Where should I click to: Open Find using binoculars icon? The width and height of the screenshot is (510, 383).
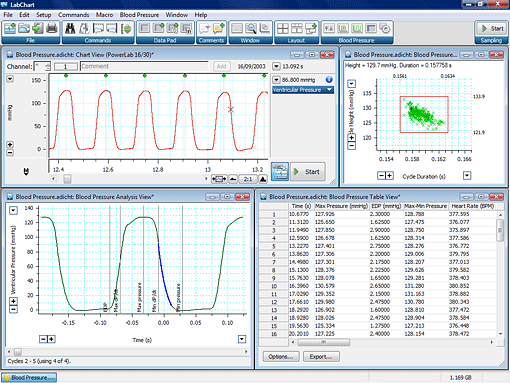pos(70,28)
